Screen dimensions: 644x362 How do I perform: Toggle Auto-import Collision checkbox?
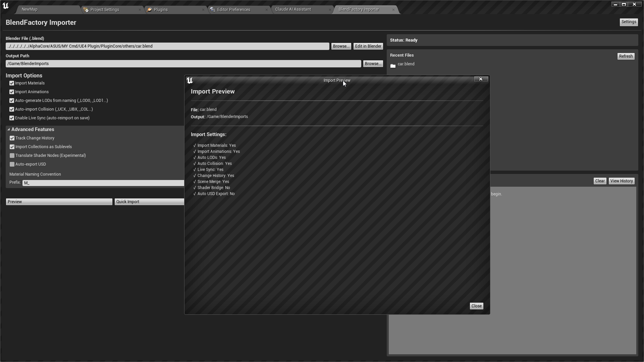[12, 109]
